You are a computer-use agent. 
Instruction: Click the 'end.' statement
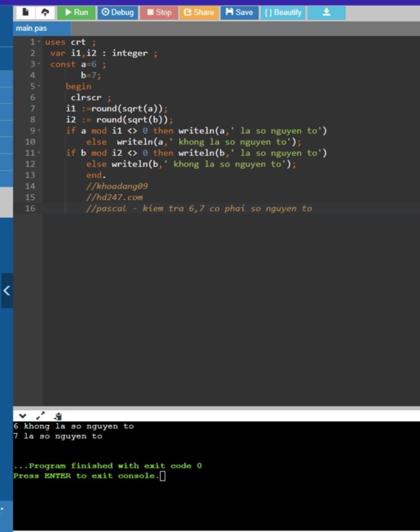pos(96,175)
